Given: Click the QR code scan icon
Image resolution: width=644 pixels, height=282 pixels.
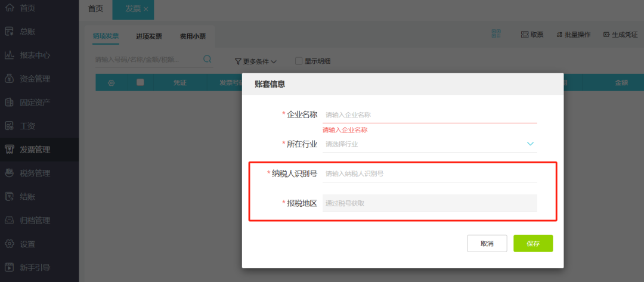Looking at the screenshot, I should click(496, 34).
